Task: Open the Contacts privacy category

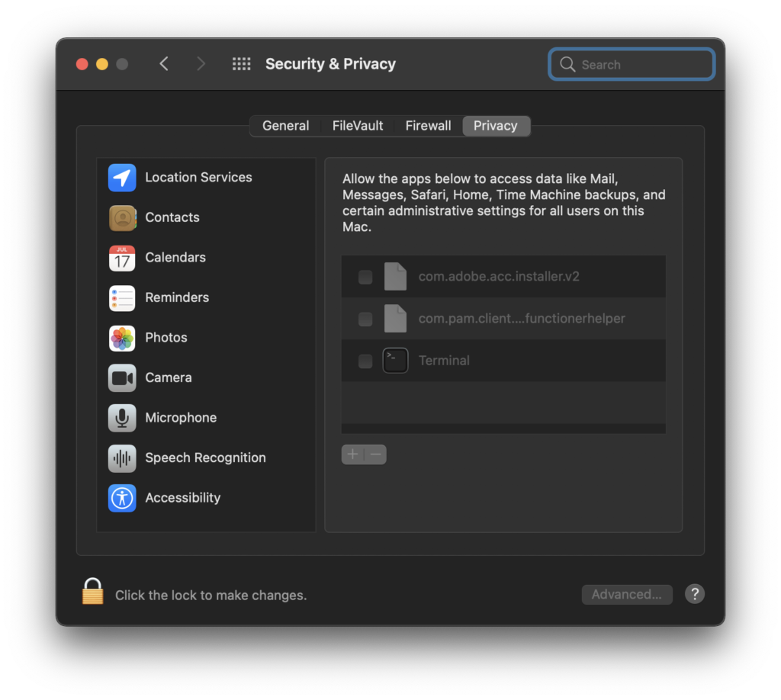Action: [x=172, y=217]
